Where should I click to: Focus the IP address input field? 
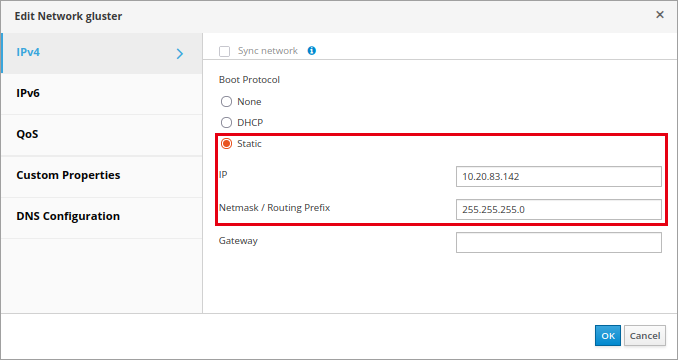click(x=559, y=176)
